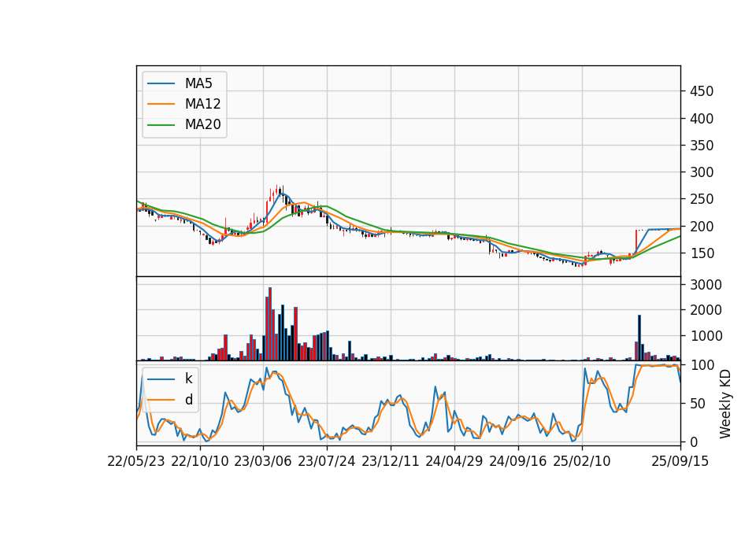This screenshot has height=543, width=756.
Task: Click the 24/04/29 date label
Action: pyautogui.click(x=454, y=461)
